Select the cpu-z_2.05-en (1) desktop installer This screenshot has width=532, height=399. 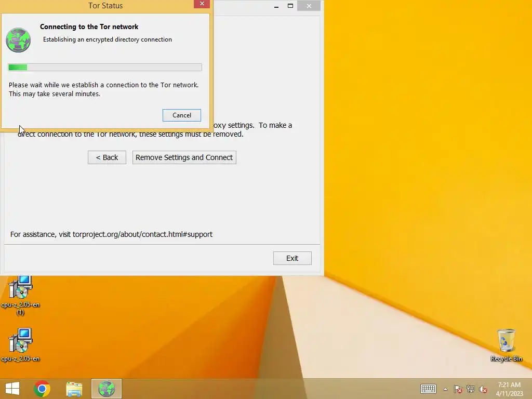click(x=20, y=296)
